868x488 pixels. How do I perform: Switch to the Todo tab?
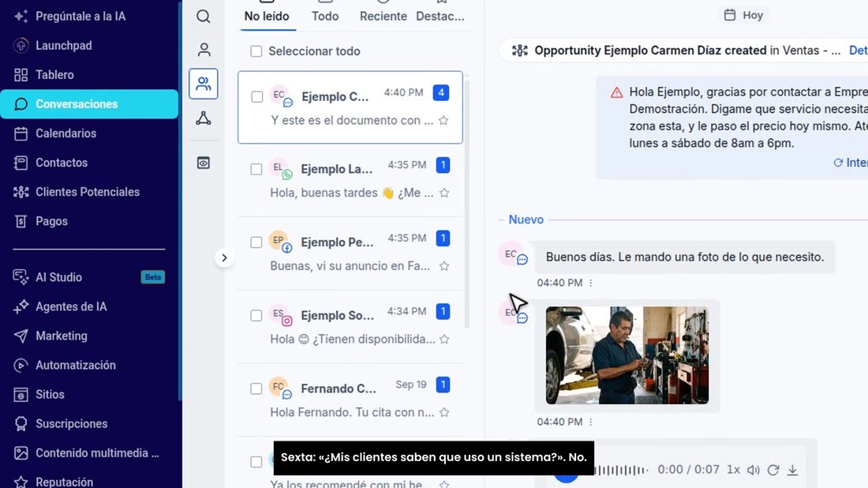pyautogui.click(x=325, y=16)
